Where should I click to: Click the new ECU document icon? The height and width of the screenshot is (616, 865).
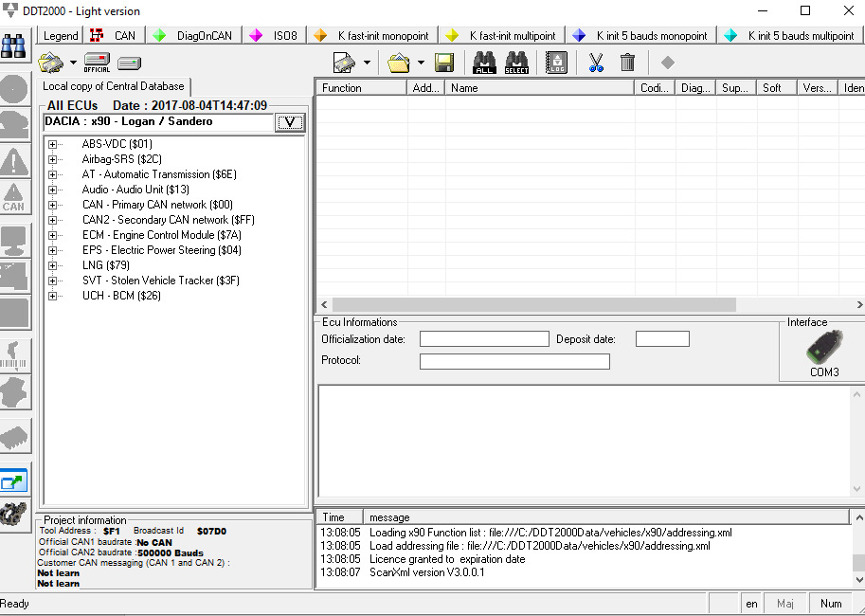344,63
